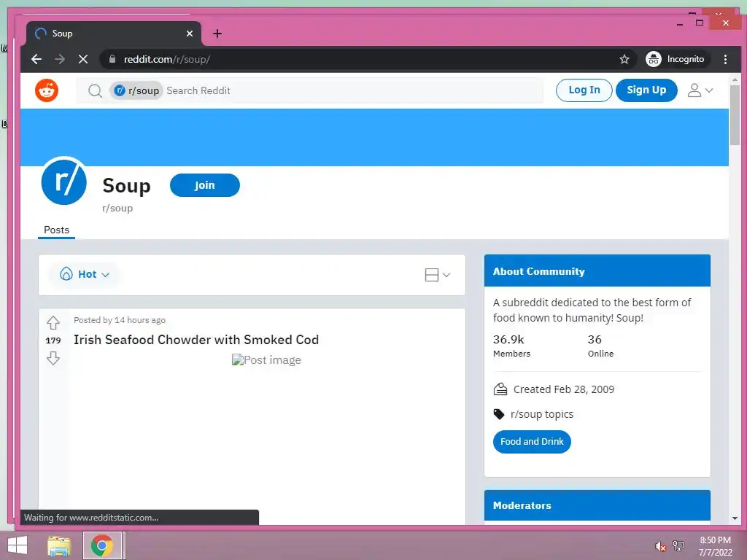Click the Created Feb 28, 2009 text
This screenshot has width=747, height=560.
click(x=564, y=389)
